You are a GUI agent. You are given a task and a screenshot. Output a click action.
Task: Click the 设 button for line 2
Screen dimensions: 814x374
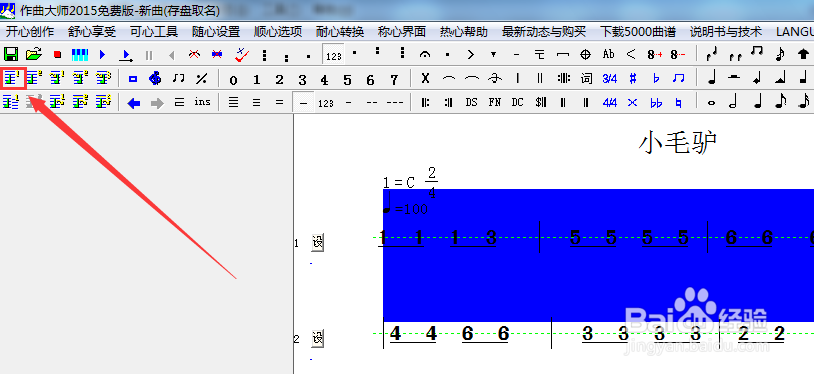(x=317, y=338)
